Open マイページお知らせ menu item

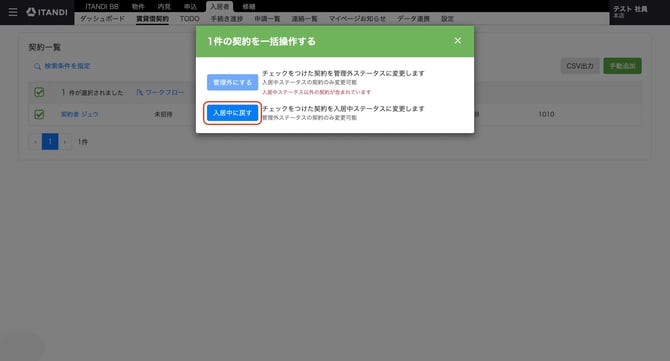click(x=357, y=19)
